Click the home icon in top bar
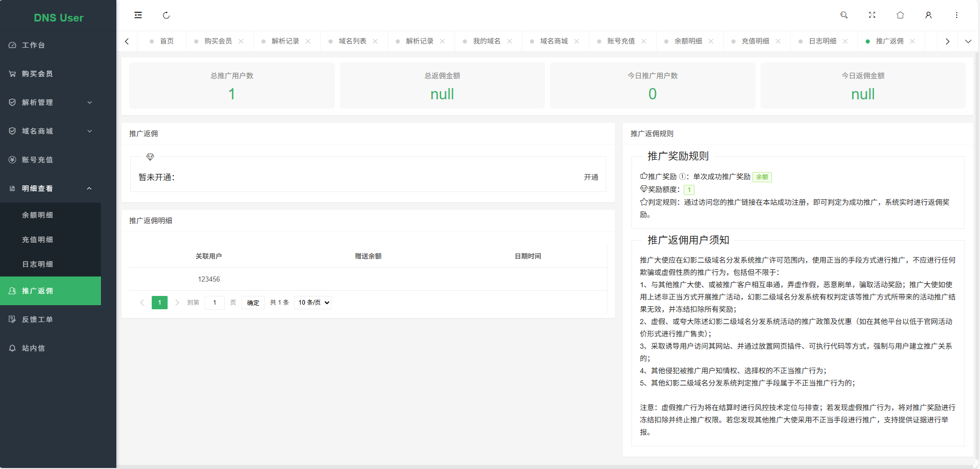Image resolution: width=980 pixels, height=469 pixels. click(x=900, y=15)
